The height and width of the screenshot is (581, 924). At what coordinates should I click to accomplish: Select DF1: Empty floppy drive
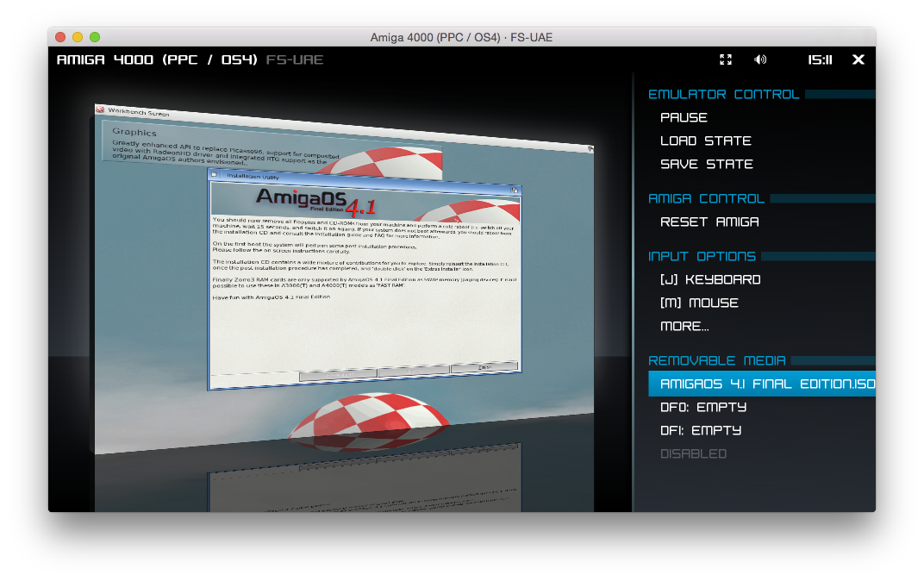[x=701, y=430]
